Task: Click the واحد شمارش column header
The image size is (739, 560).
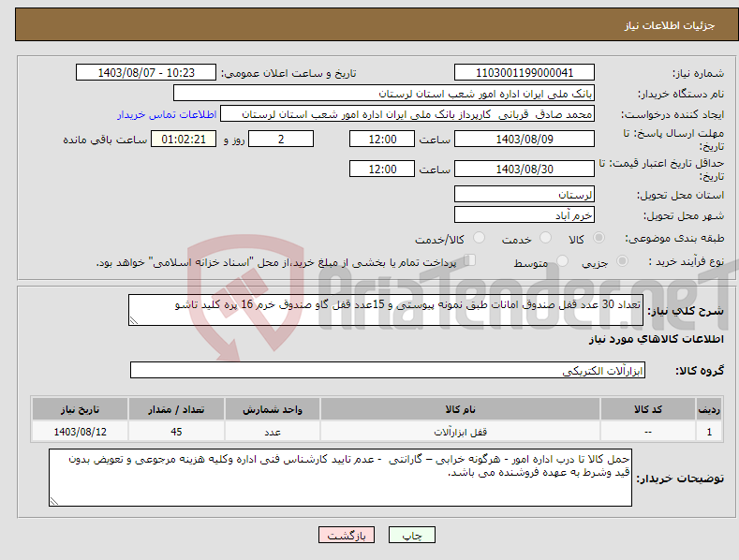Action: 273,409
